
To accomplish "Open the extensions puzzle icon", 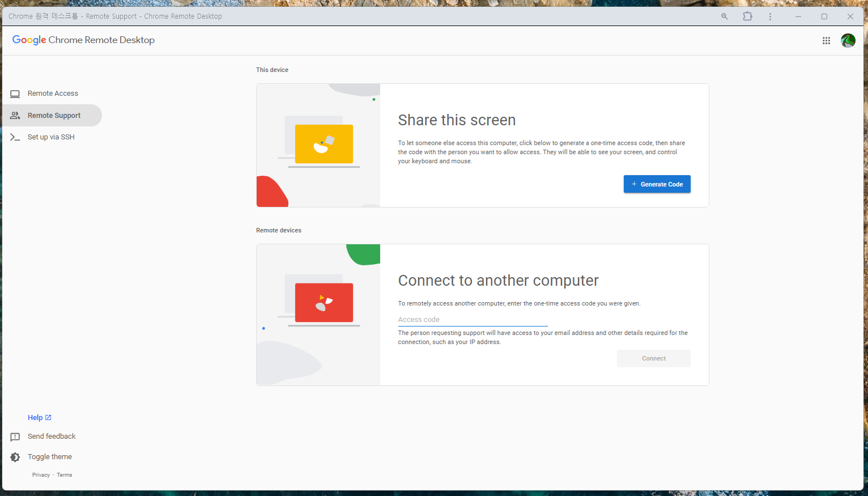I will pyautogui.click(x=747, y=16).
